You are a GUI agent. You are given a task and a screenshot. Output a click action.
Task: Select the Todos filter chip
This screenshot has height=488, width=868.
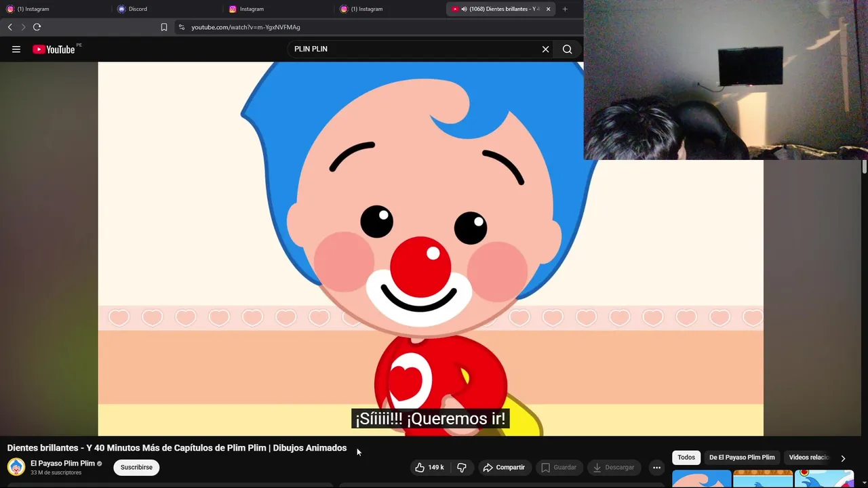click(686, 457)
